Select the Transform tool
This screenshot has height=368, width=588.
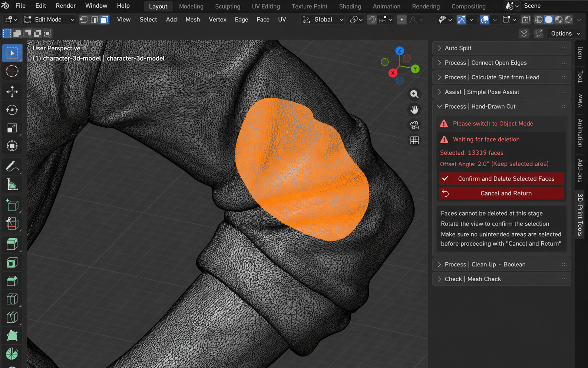(12, 146)
